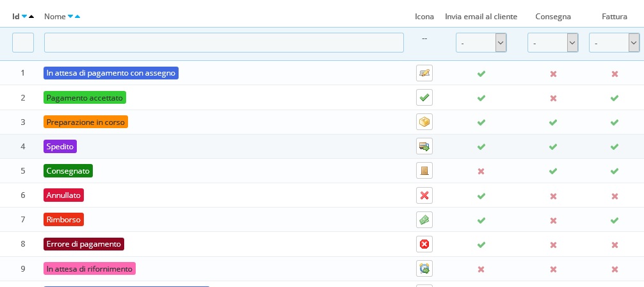Viewport: 644px width, 287px height.
Task: Sort Id column ascending with black arrow
Action: (31, 17)
